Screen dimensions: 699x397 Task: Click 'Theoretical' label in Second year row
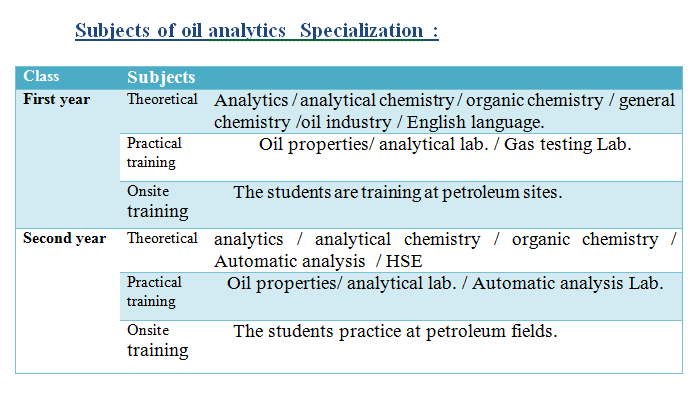tap(162, 238)
